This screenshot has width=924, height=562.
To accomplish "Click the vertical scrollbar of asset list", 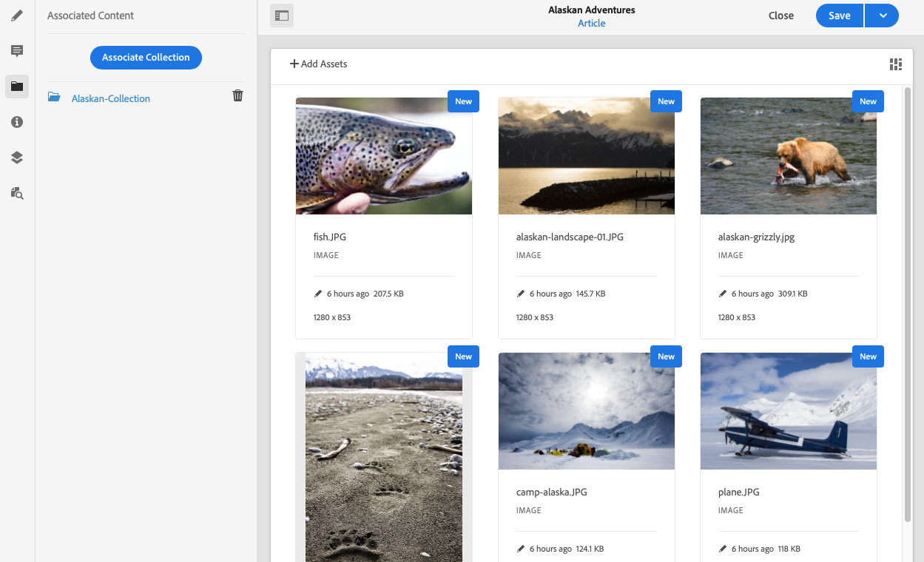I will pyautogui.click(x=908, y=303).
